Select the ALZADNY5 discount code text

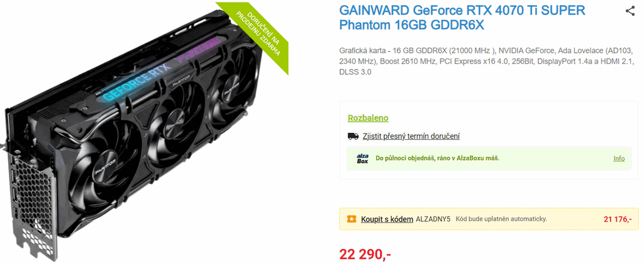pos(433,219)
